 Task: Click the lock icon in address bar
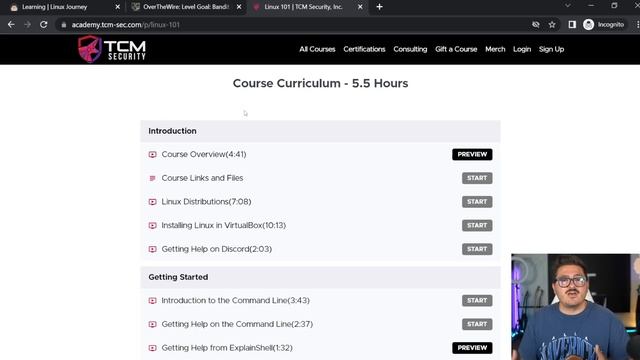pyautogui.click(x=64, y=25)
